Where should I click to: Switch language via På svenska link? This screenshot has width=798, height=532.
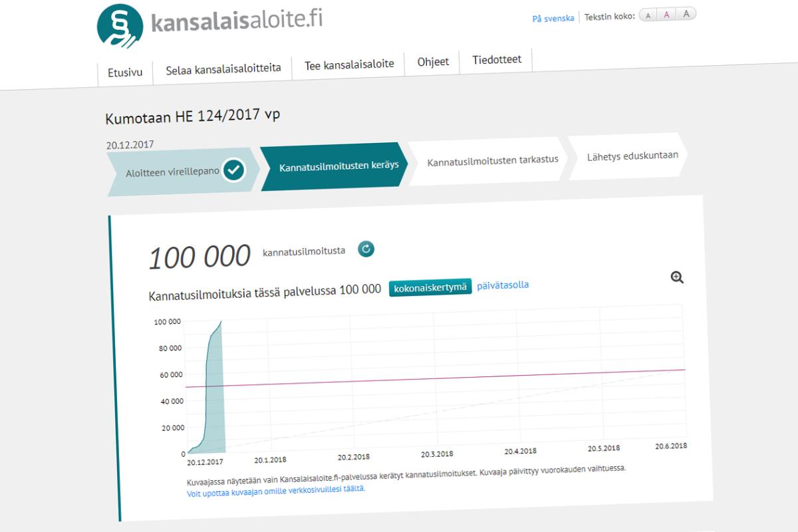553,19
